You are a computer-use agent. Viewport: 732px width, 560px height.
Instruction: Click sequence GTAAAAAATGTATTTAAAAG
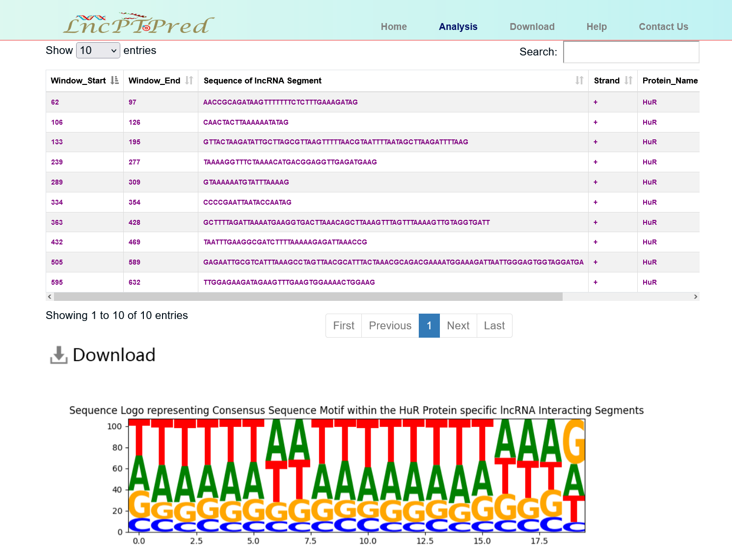tap(246, 182)
